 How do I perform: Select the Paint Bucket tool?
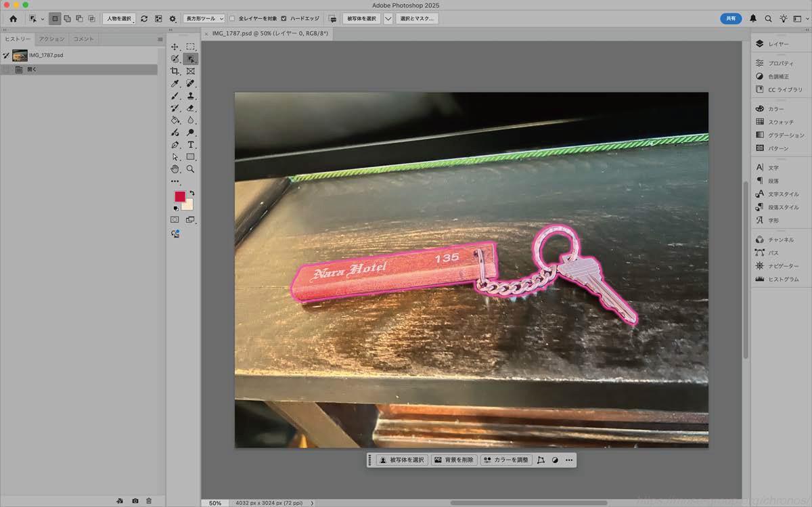[x=175, y=120]
